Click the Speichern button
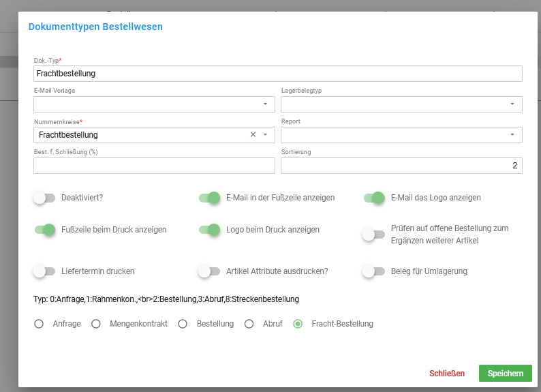The image size is (541, 392). [x=506, y=373]
